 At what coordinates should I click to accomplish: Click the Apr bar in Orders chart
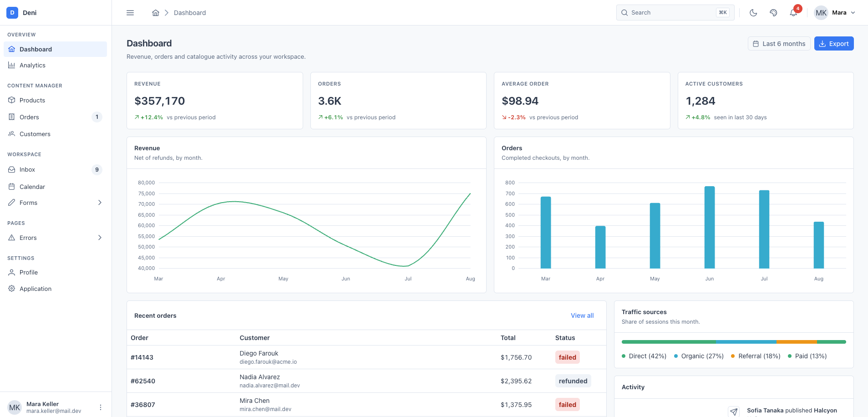coord(600,247)
